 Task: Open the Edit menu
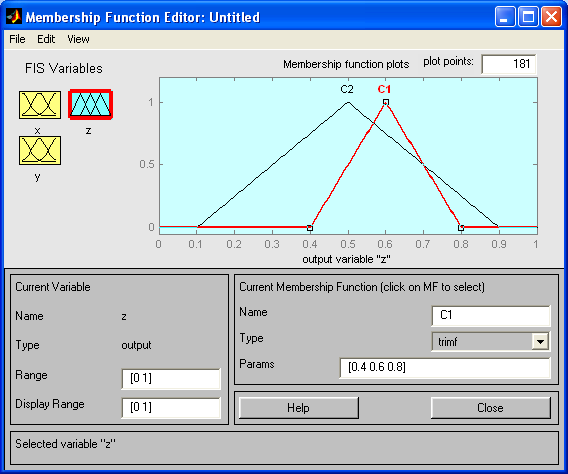tap(46, 39)
